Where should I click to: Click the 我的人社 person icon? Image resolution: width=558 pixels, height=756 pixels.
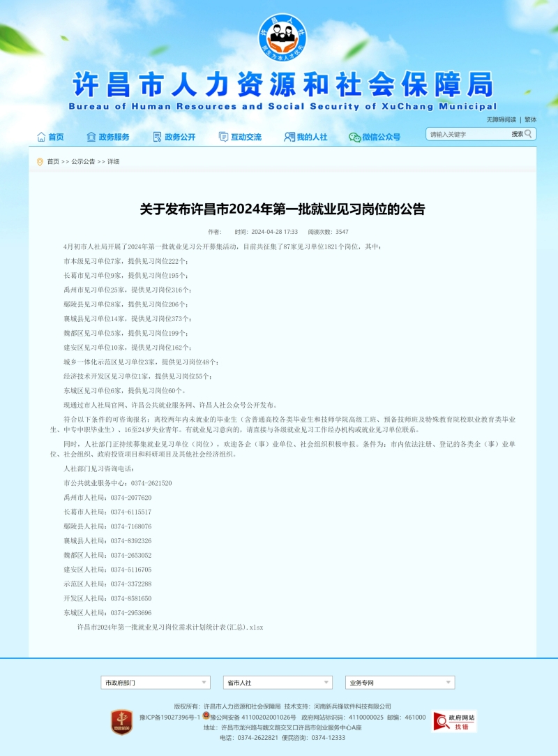tap(289, 137)
